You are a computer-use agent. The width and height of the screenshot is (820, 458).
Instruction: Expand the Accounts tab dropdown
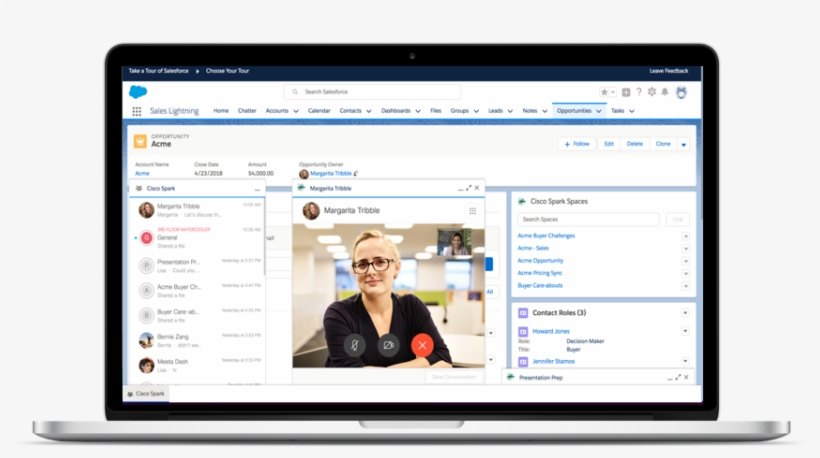(x=296, y=111)
